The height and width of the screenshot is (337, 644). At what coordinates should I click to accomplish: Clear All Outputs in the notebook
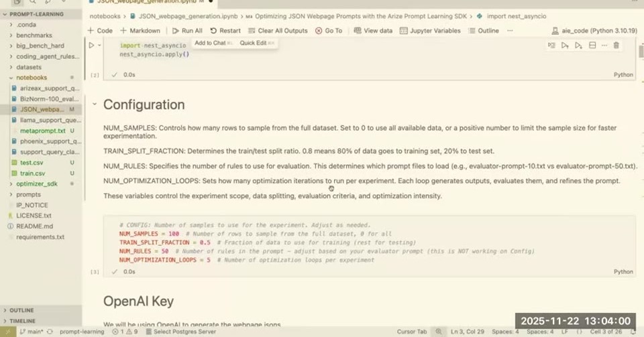click(278, 31)
